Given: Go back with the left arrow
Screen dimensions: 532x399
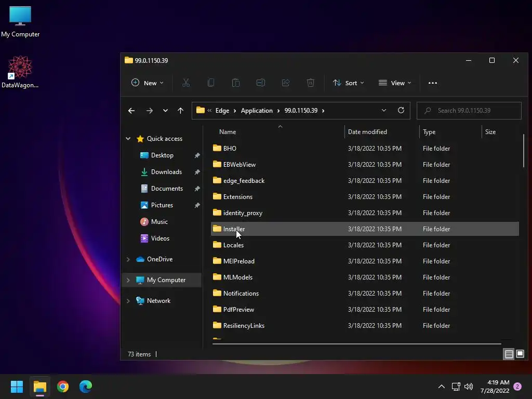Looking at the screenshot, I should (131, 111).
